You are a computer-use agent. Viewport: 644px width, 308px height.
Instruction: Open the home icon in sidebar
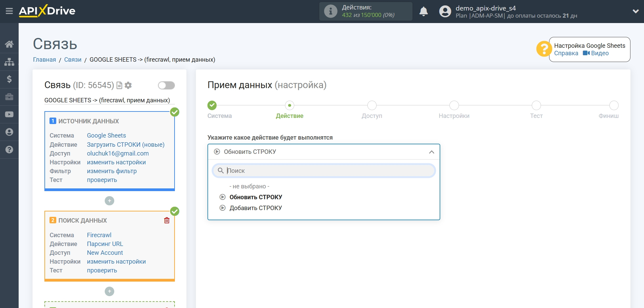[9, 44]
